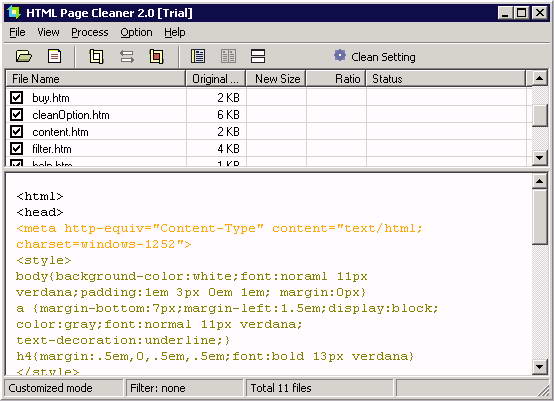The height and width of the screenshot is (401, 554).
Task: Select content.htm file name
Action: click(60, 132)
